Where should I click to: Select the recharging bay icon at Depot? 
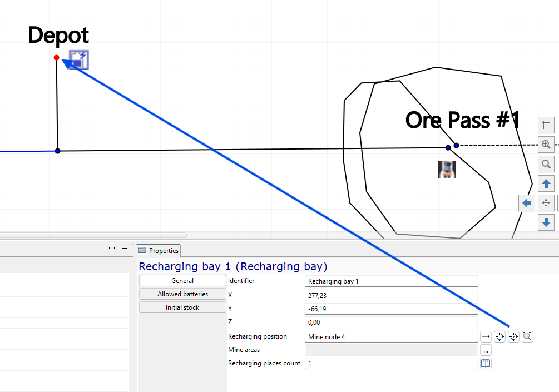pos(79,60)
